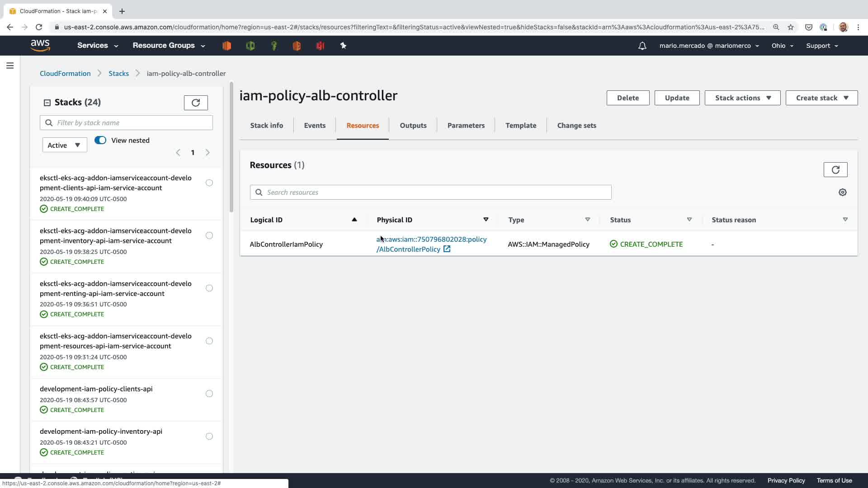The image size is (868, 488).
Task: Click the Stacks breadcrumb link
Action: (118, 73)
